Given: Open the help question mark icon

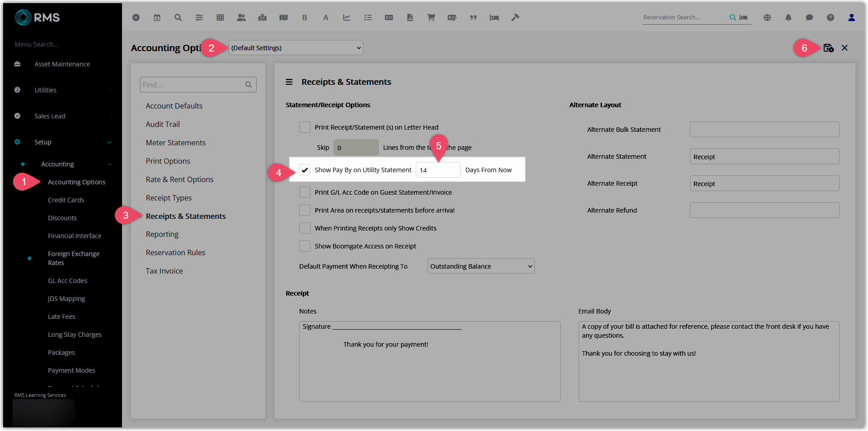Looking at the screenshot, I should [831, 17].
